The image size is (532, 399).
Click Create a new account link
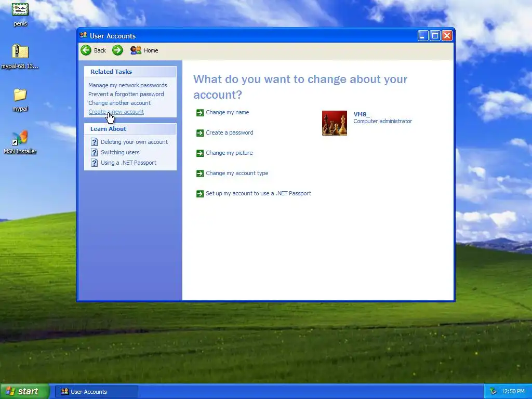pyautogui.click(x=116, y=112)
